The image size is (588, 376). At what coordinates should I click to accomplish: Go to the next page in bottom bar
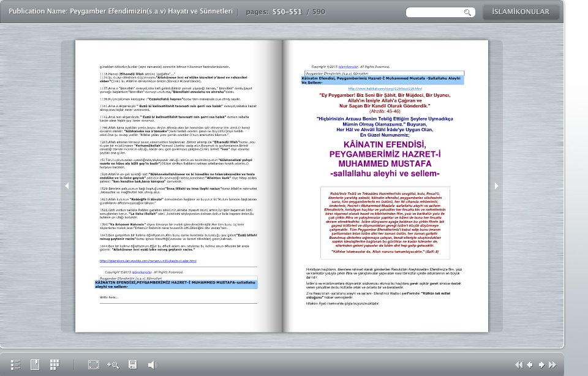pos(541,364)
